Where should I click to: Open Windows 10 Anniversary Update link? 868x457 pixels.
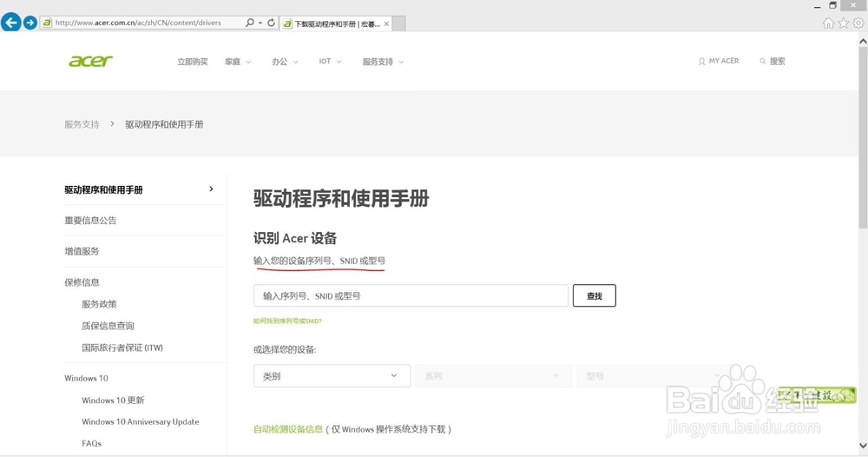140,421
